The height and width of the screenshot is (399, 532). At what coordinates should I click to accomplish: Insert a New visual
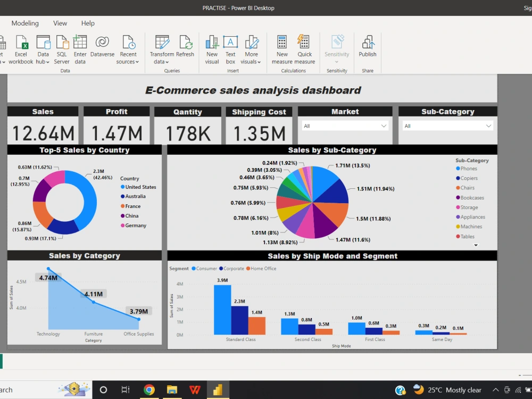pyautogui.click(x=212, y=47)
